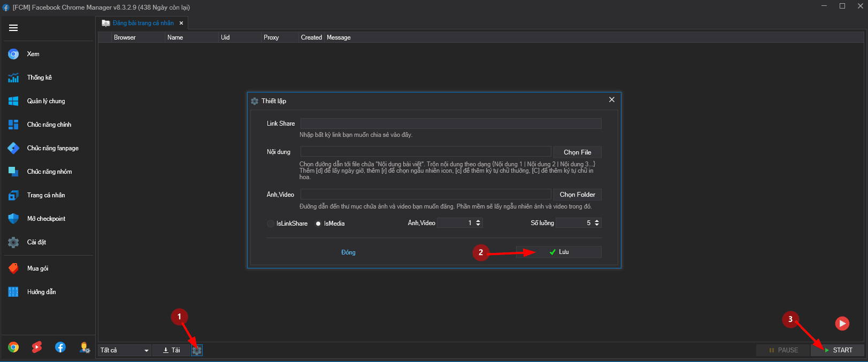This screenshot has width=868, height=362.
Task: Click the red YouTube Shorts-style icon at the sidebar bottom
Action: coord(37,348)
